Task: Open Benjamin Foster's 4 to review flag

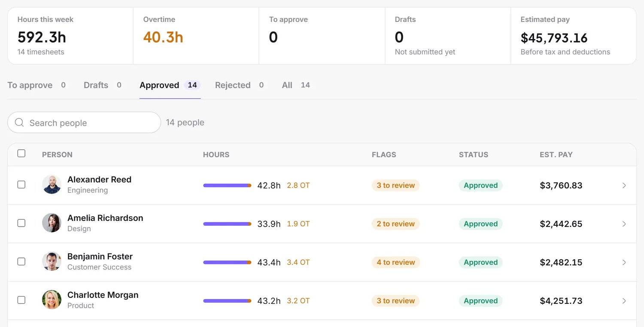Action: pyautogui.click(x=396, y=262)
